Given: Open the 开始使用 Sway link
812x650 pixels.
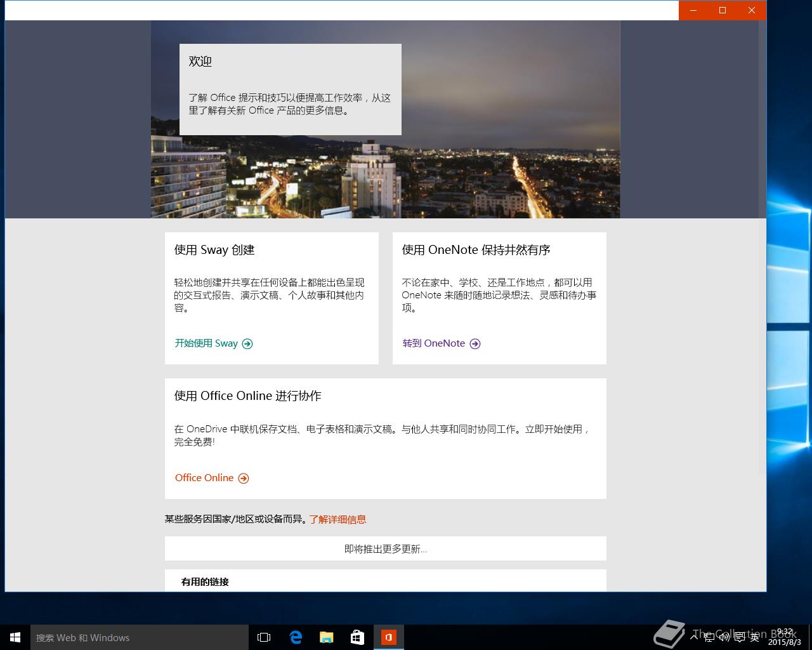Looking at the screenshot, I should [206, 343].
